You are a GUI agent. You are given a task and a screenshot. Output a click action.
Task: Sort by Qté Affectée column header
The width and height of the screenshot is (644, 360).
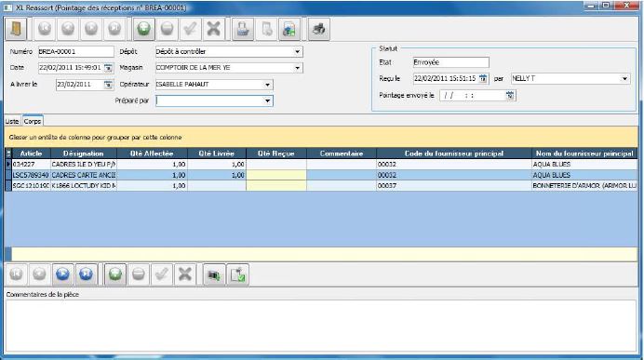pos(152,153)
